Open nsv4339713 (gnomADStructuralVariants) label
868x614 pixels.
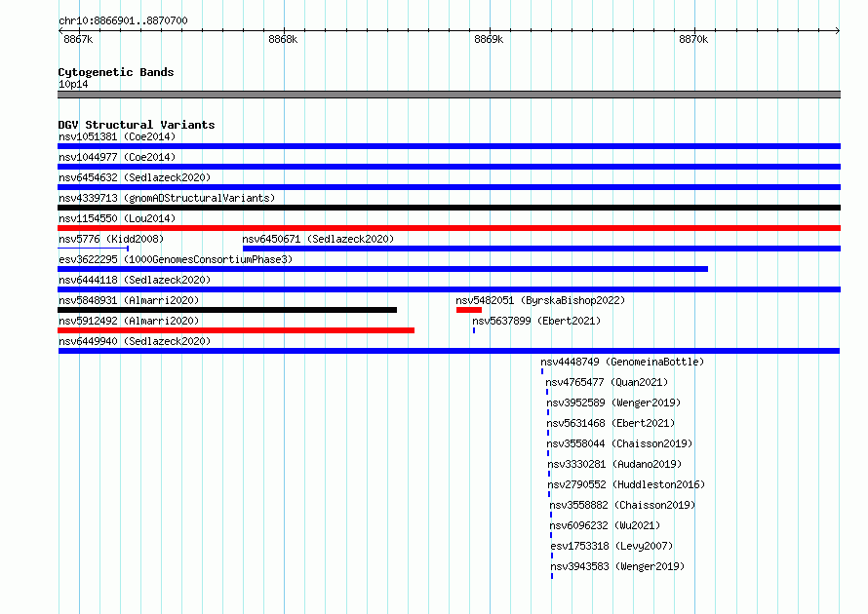[x=167, y=198]
